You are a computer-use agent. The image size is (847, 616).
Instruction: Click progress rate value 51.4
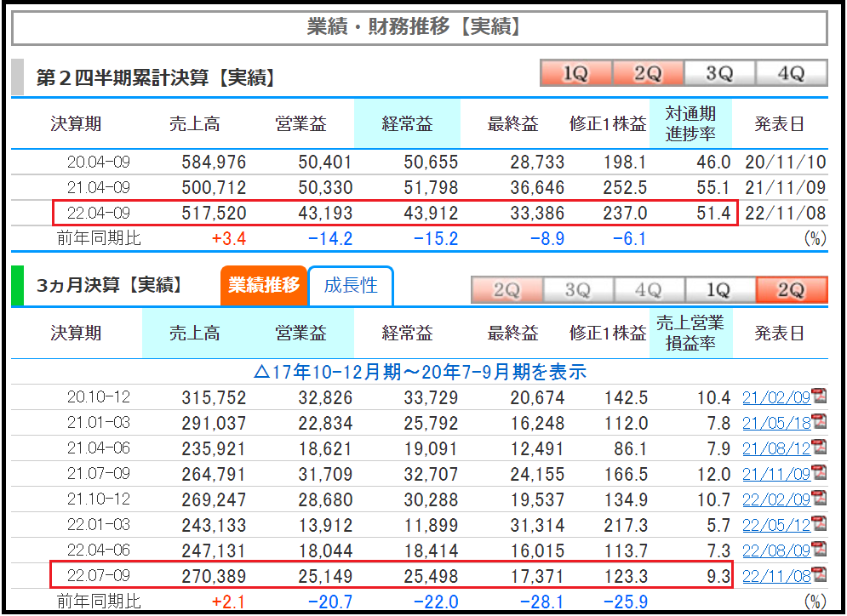tap(713, 213)
